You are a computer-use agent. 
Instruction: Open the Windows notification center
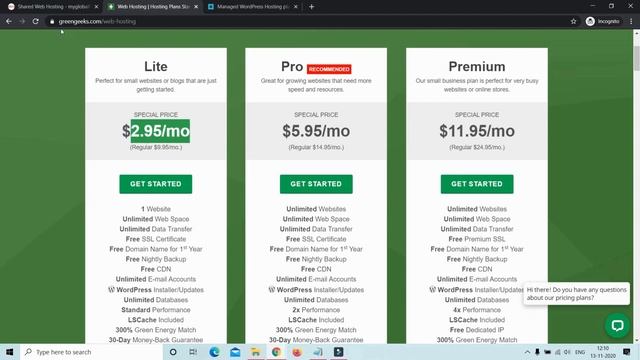[627, 352]
